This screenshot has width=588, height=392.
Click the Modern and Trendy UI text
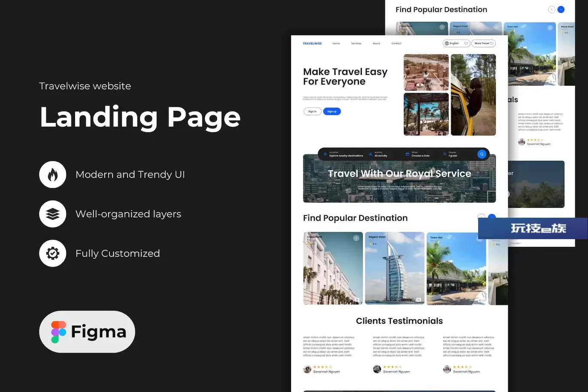pyautogui.click(x=130, y=175)
